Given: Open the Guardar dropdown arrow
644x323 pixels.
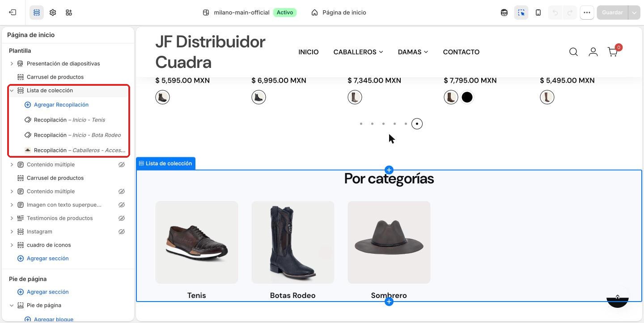Looking at the screenshot, I should pos(634,13).
